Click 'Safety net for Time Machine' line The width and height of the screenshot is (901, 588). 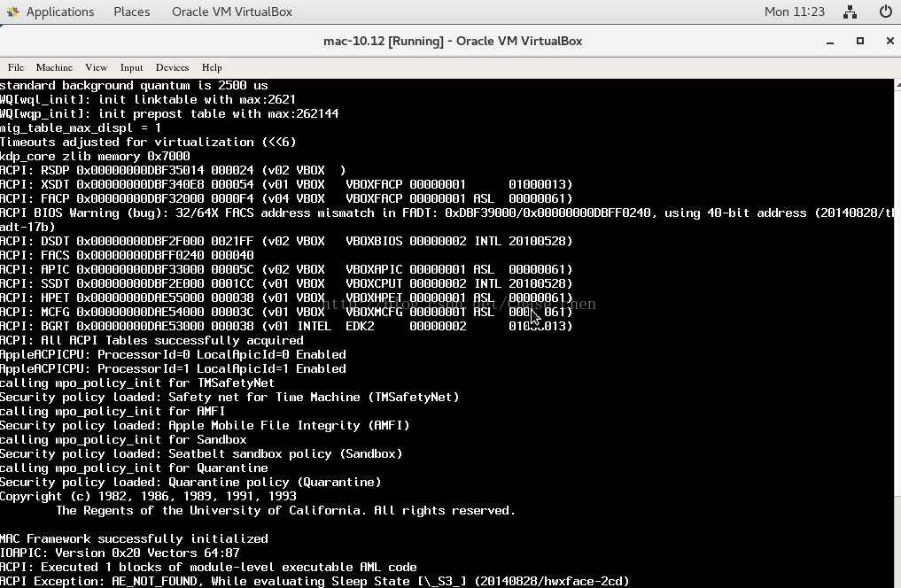(229, 398)
